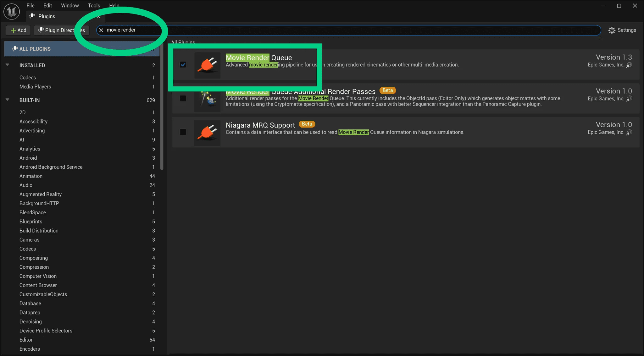Select the All Plugins category
The width and height of the screenshot is (644, 356).
point(82,49)
